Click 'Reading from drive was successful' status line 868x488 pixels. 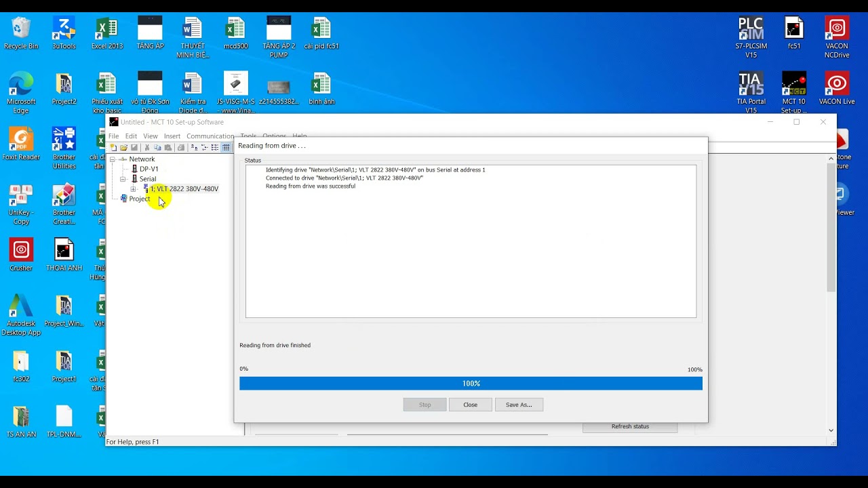pyautogui.click(x=311, y=186)
